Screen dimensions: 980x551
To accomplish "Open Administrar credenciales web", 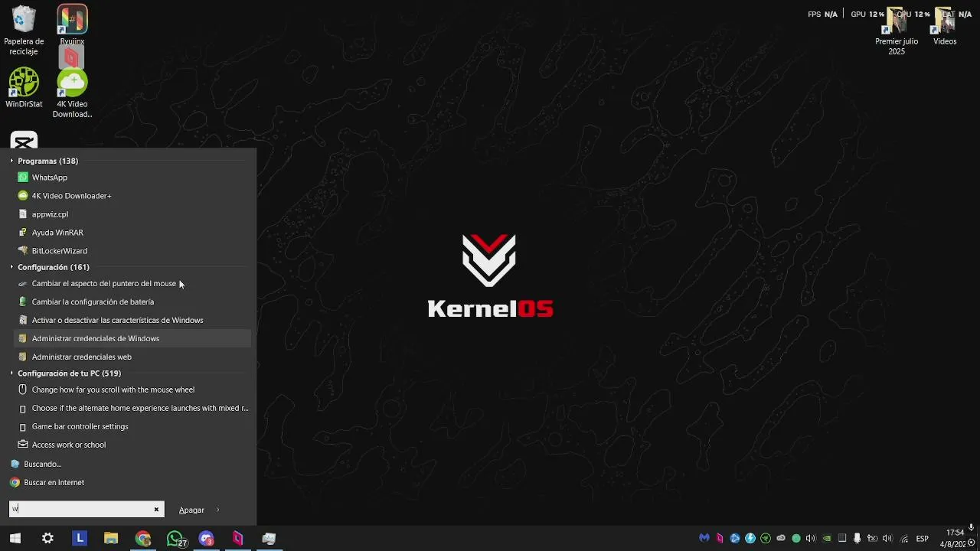I will 132,357.
